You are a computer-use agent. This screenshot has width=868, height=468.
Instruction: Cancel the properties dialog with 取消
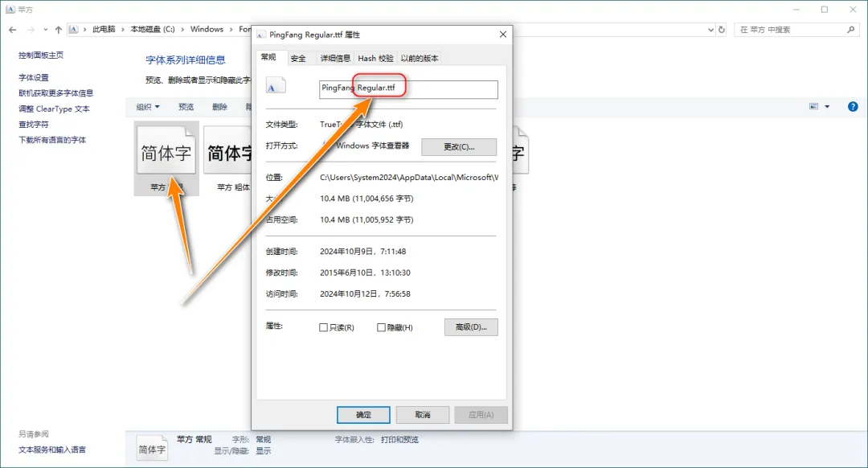click(423, 415)
